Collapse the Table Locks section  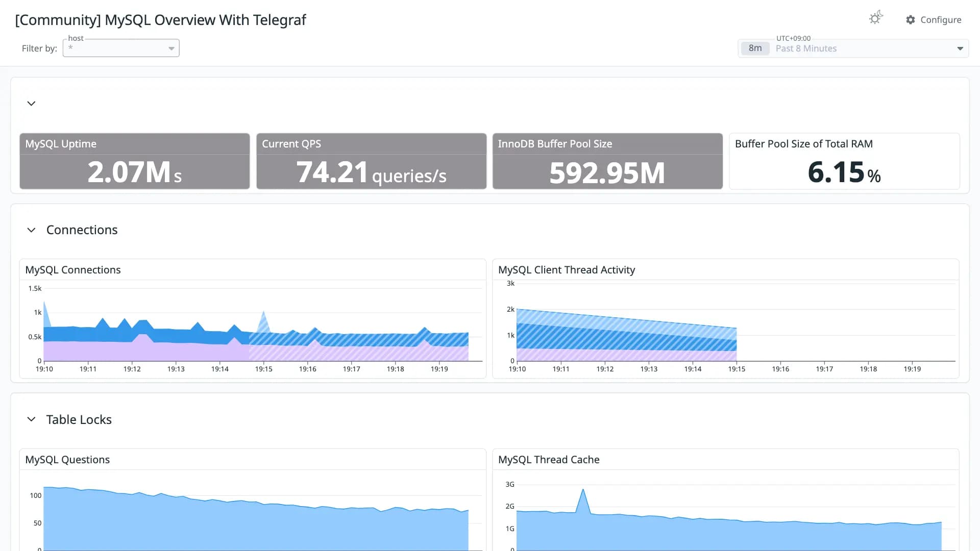click(31, 419)
